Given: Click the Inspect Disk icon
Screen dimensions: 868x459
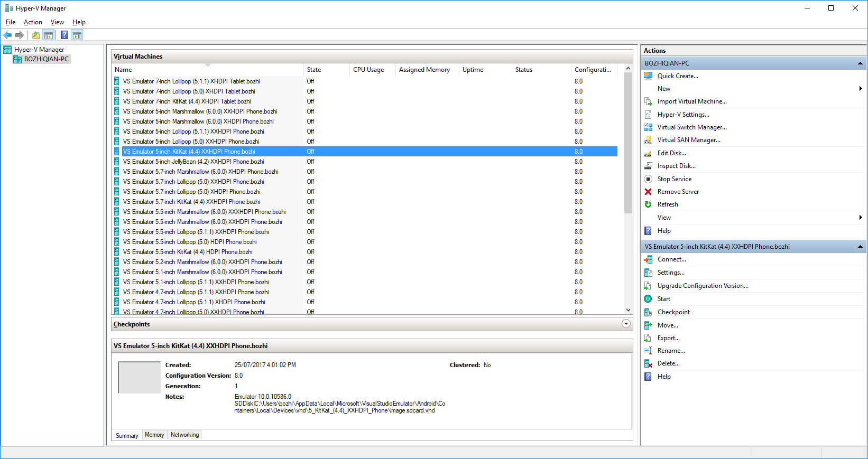Looking at the screenshot, I should point(648,166).
